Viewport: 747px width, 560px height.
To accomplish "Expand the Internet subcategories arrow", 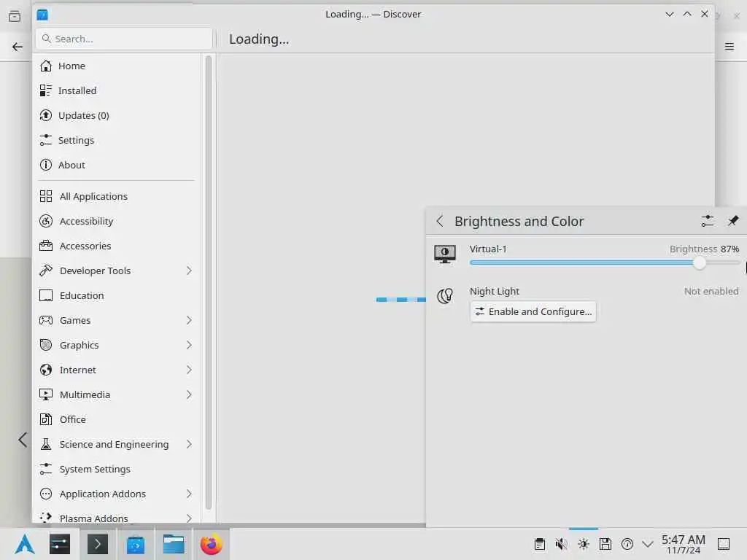I will [189, 370].
